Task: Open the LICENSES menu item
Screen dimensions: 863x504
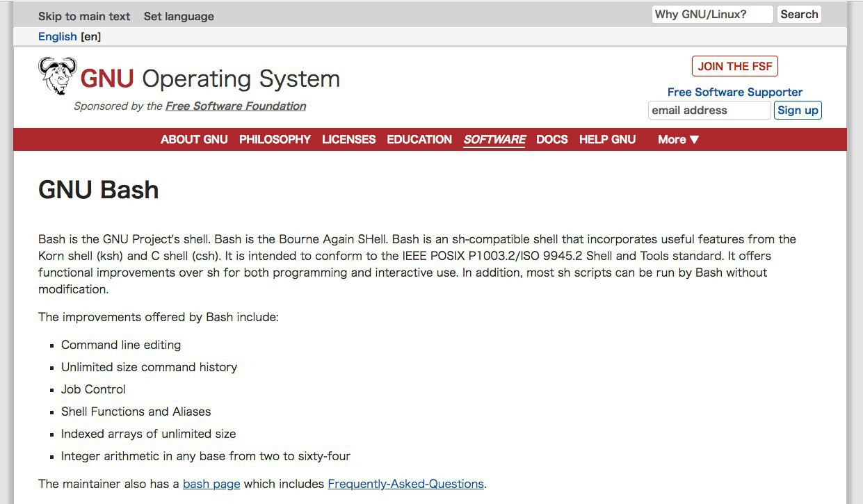Action: [x=348, y=139]
